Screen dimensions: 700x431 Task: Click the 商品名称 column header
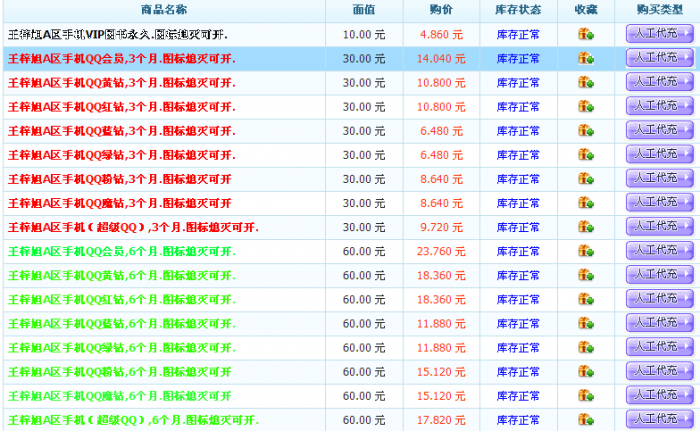(164, 9)
